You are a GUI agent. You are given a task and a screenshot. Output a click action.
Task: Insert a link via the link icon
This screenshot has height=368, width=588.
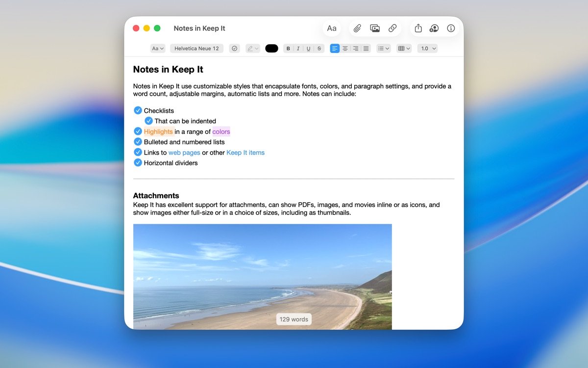click(392, 28)
